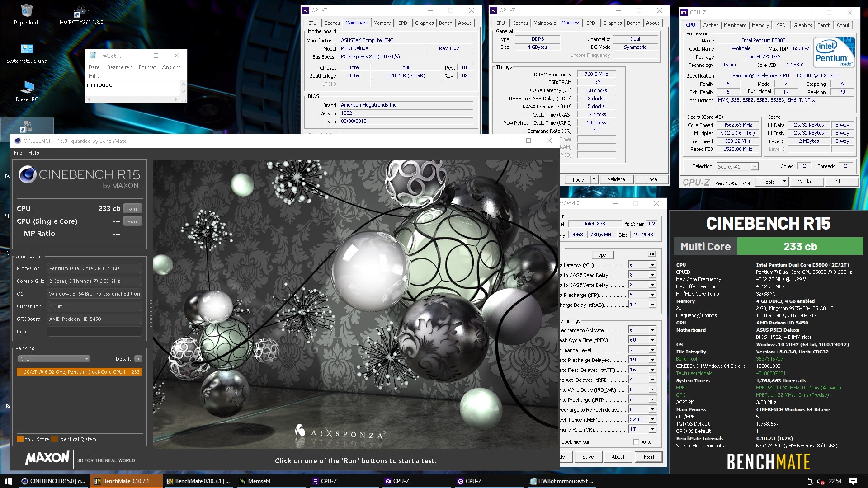Open the Ranking CPU dropdown in Cinebench
The height and width of the screenshot is (488, 868).
54,359
